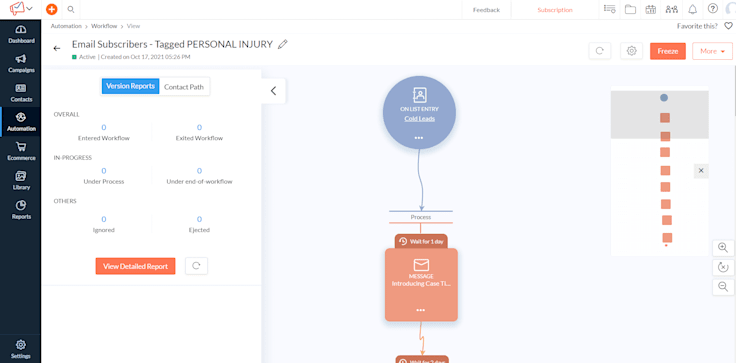Screen dimensions: 736x363
Task: Click the Ignored count
Action: pos(104,219)
